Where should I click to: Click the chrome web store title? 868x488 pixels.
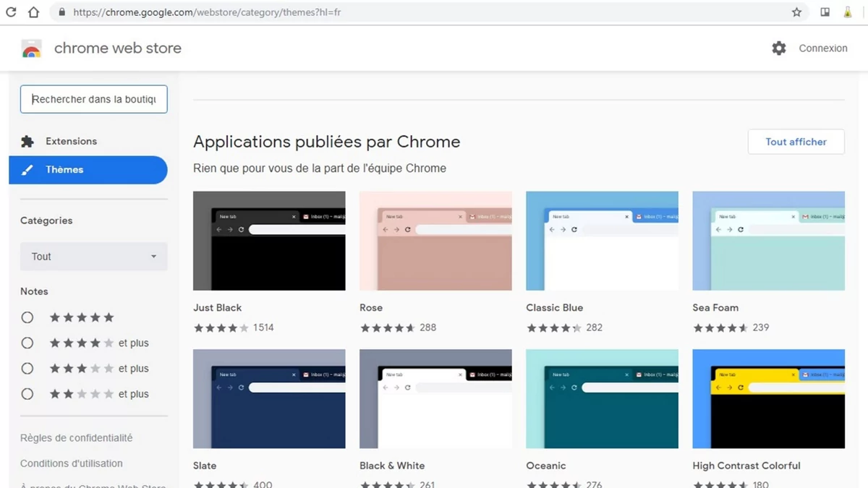click(x=118, y=48)
